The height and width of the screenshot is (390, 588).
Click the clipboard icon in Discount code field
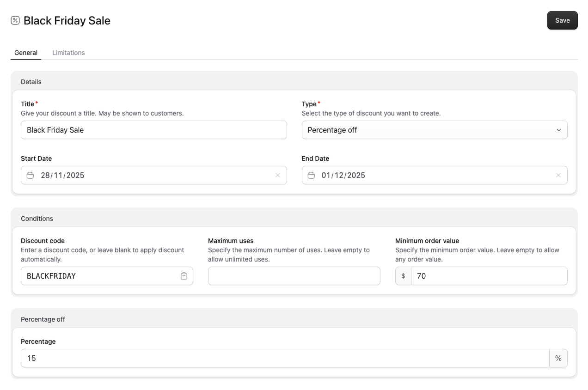click(x=184, y=276)
